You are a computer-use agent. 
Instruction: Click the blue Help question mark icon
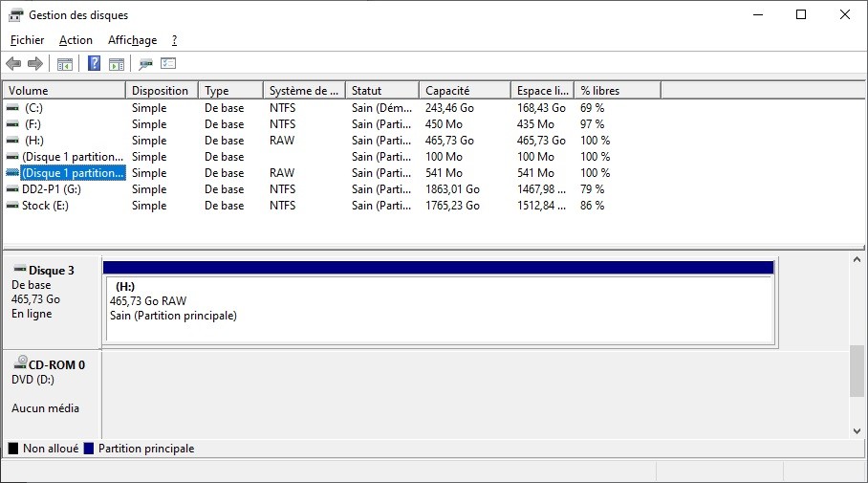click(94, 64)
